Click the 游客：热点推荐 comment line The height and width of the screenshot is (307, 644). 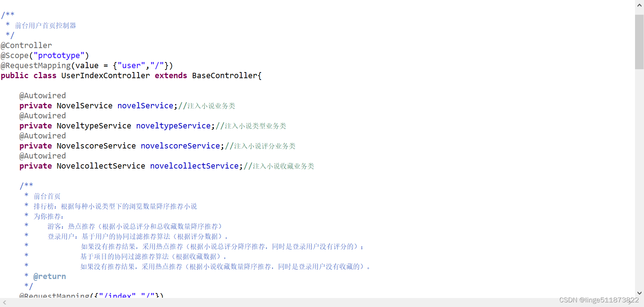(x=135, y=226)
